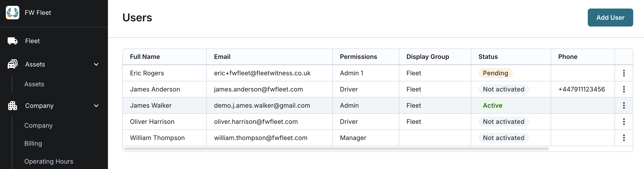
Task: Click the table horizontal scrollbar
Action: [x=336, y=149]
